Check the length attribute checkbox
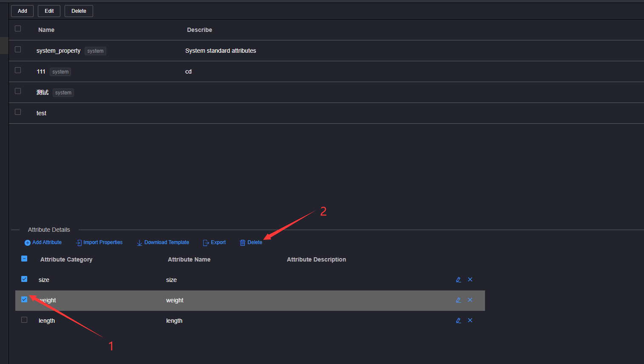644x364 pixels. (24, 320)
